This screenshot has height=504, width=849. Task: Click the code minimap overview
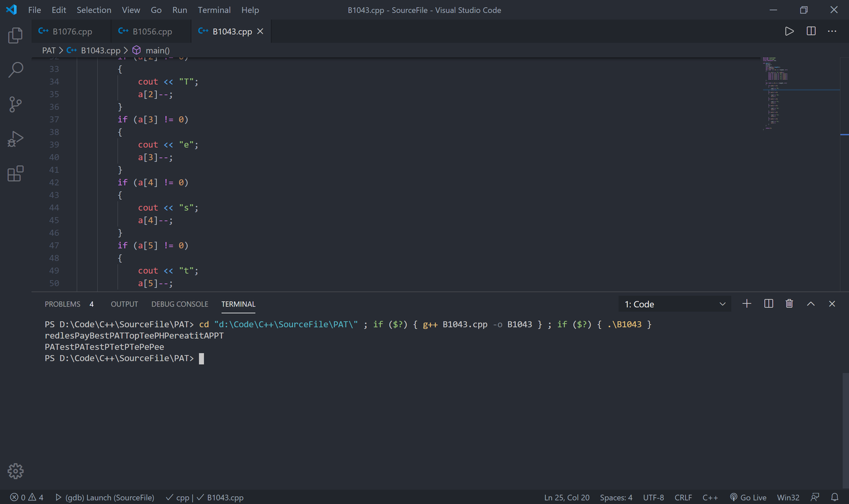(800, 94)
